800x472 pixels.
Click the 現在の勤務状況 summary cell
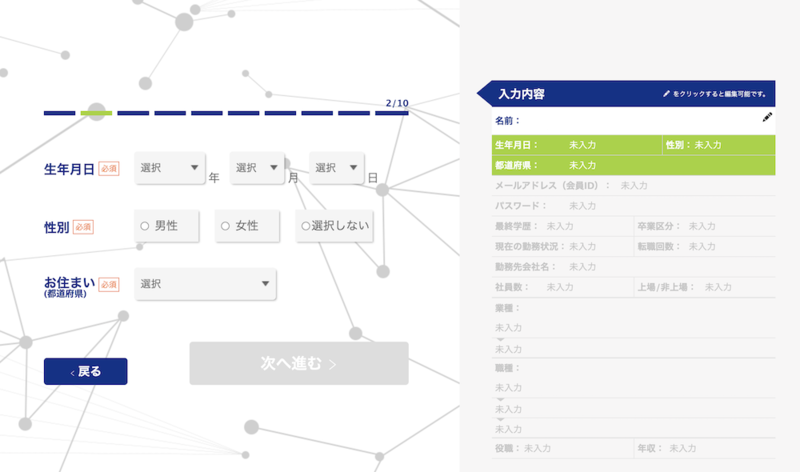(x=562, y=246)
